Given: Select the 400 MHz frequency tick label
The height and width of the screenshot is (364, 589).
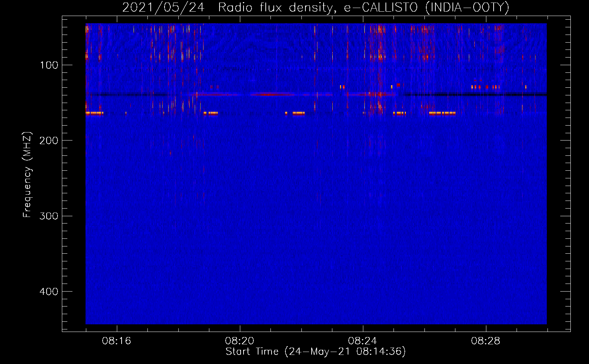Looking at the screenshot, I should 49,292.
